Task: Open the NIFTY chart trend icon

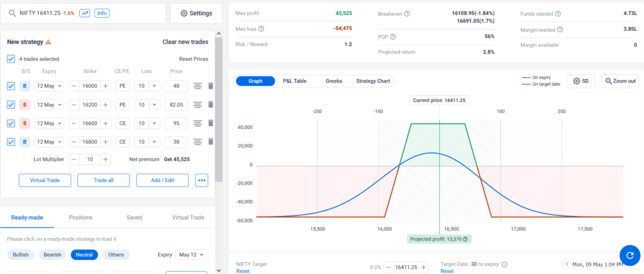Action: (85, 13)
